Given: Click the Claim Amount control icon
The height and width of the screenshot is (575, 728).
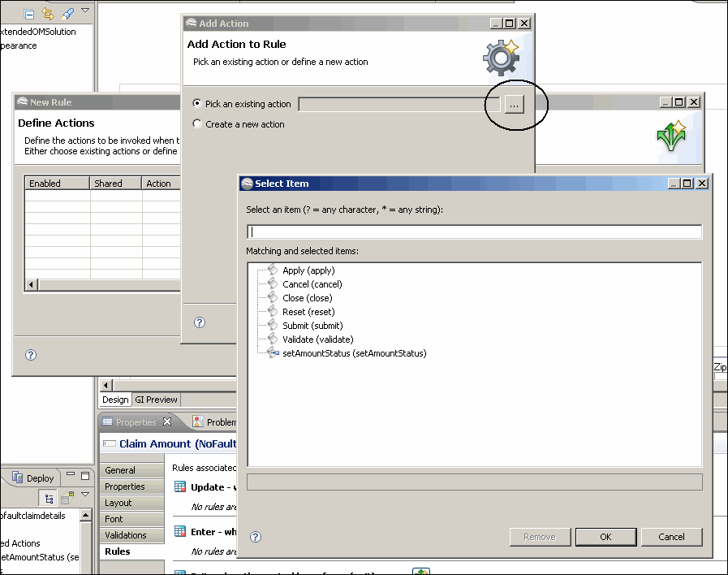Looking at the screenshot, I should point(109,443).
